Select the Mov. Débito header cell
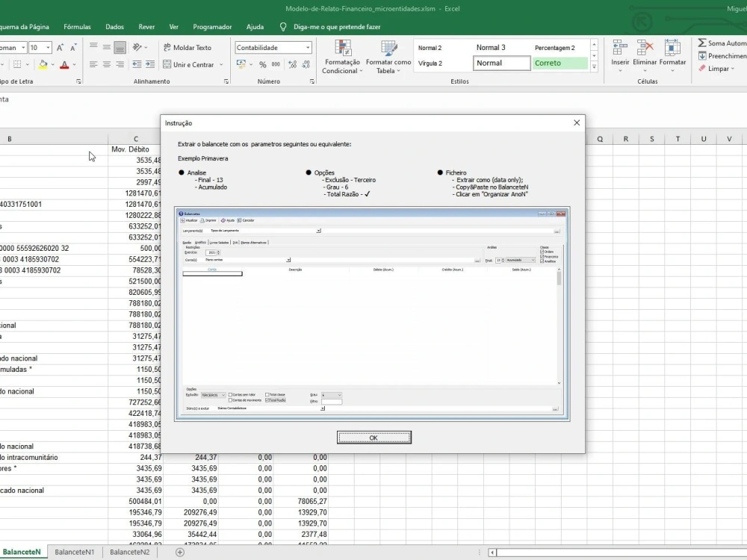Screen dimensions: 747x560 [135, 149]
